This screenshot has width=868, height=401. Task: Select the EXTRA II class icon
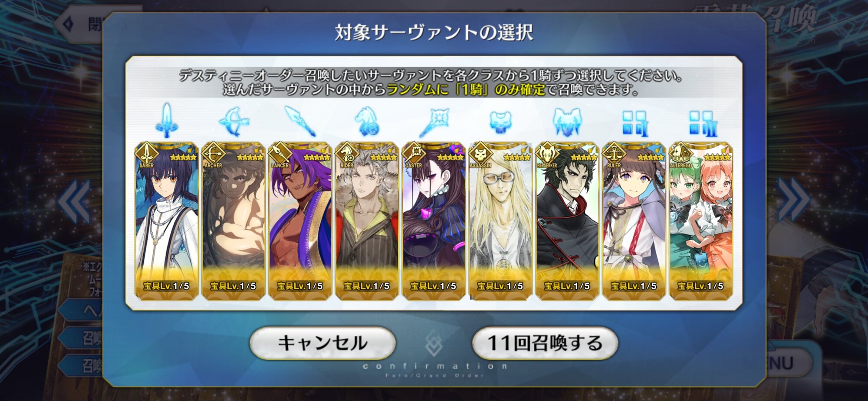click(701, 123)
